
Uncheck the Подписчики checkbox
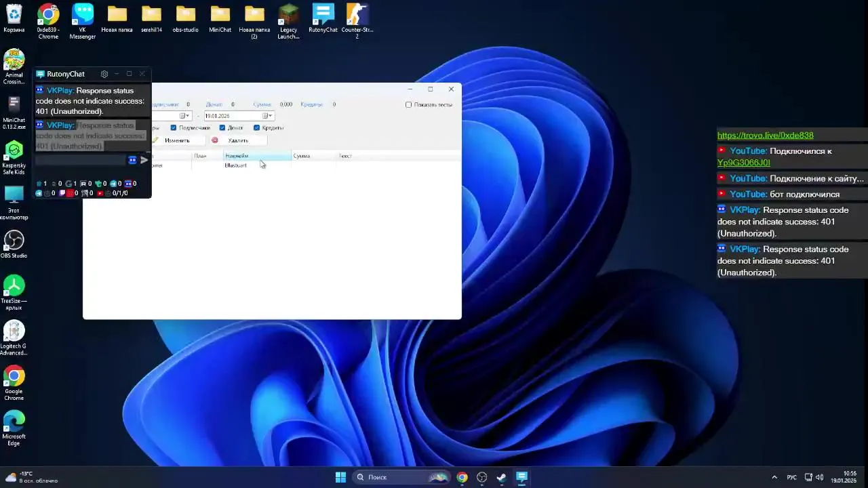click(174, 127)
